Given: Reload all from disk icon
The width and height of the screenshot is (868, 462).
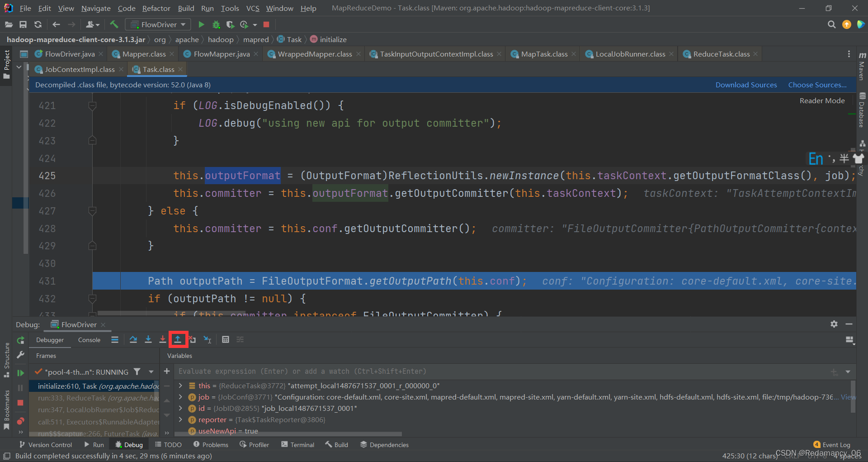Looking at the screenshot, I should pos(38,24).
